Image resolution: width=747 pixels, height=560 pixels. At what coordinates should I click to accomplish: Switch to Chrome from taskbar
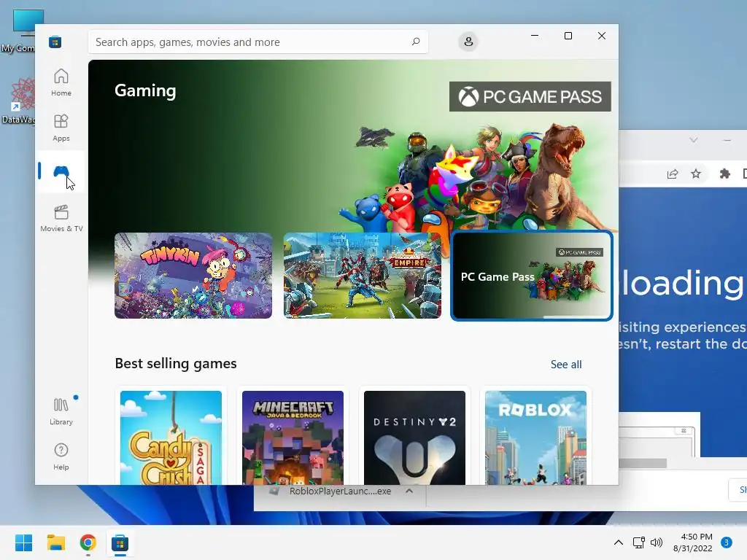[x=88, y=542]
